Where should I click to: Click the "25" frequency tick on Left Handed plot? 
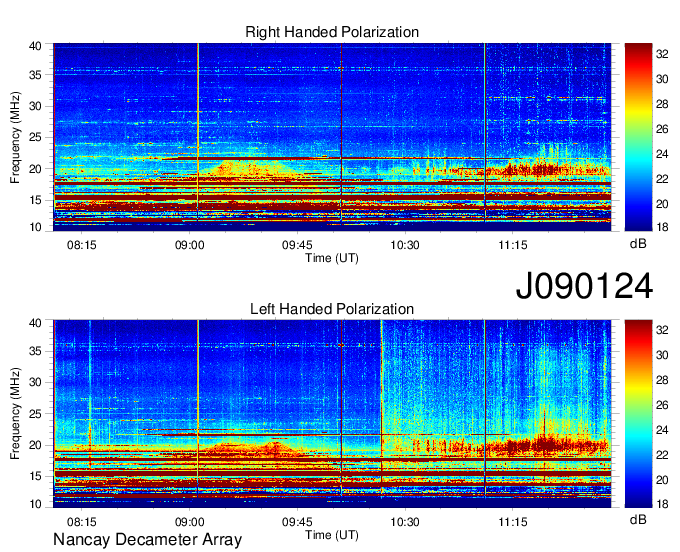point(35,414)
